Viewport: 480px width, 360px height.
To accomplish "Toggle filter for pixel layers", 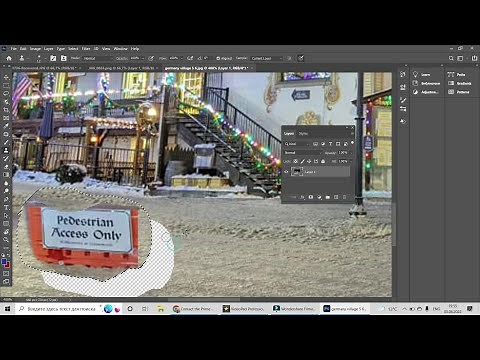I will tap(315, 144).
